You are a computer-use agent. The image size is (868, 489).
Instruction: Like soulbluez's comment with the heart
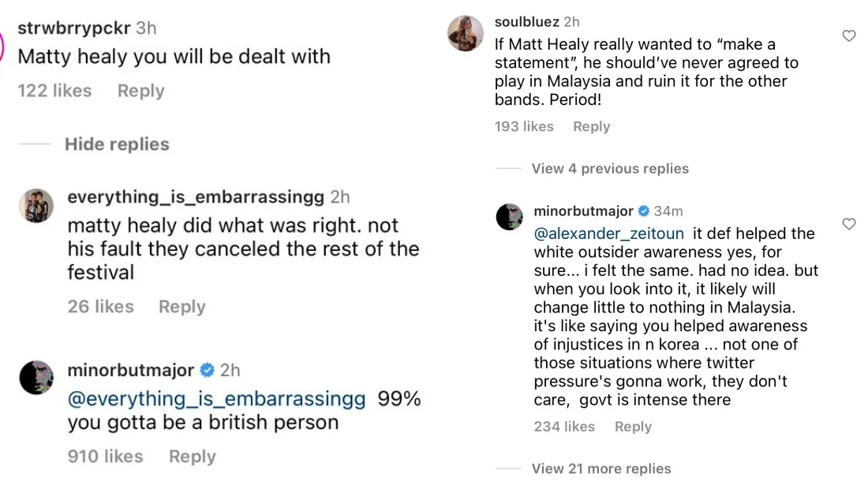point(849,35)
